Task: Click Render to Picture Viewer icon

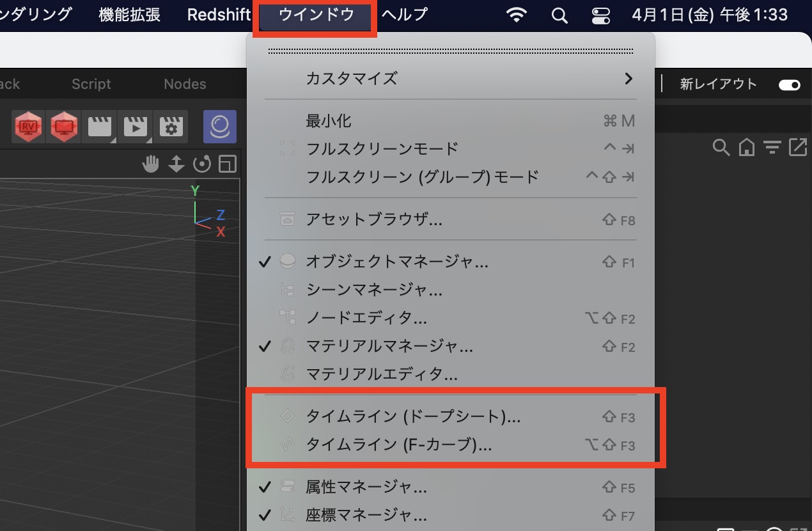Action: [63, 127]
